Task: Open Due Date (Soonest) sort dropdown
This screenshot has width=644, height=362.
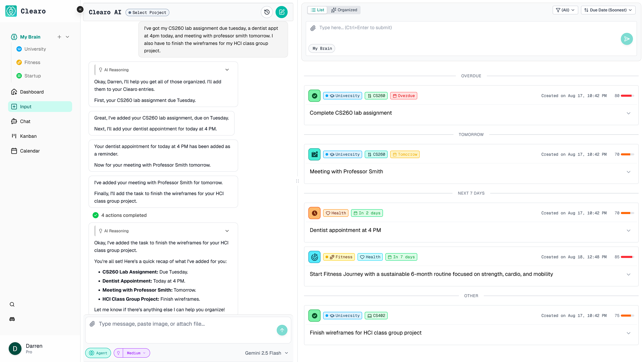Action: pos(608,10)
